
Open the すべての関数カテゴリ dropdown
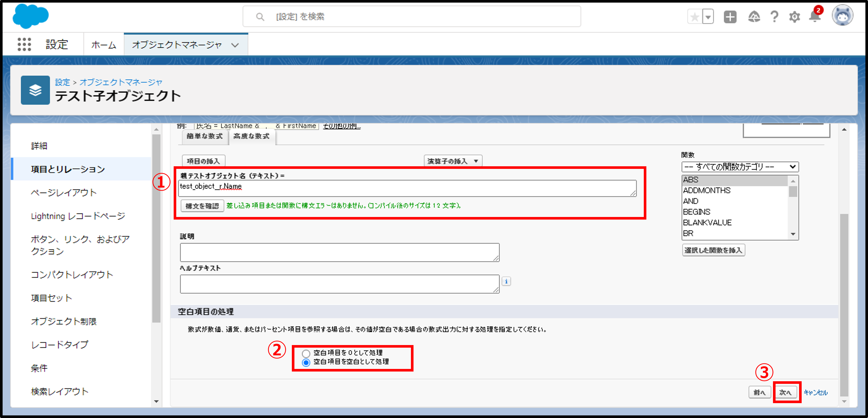(x=740, y=167)
